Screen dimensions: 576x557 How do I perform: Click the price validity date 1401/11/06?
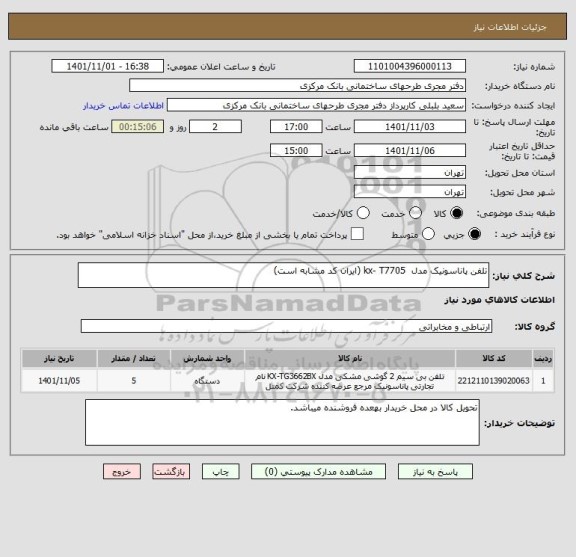[410, 151]
